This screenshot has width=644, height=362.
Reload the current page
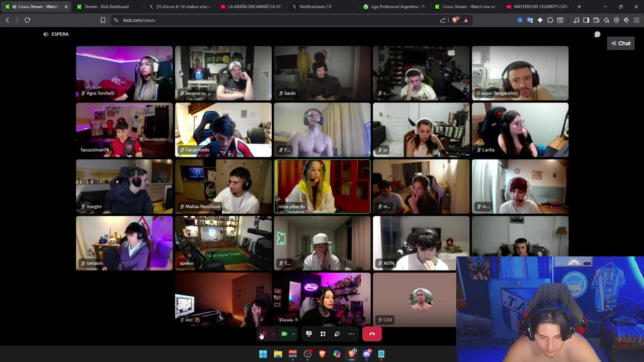pyautogui.click(x=27, y=20)
